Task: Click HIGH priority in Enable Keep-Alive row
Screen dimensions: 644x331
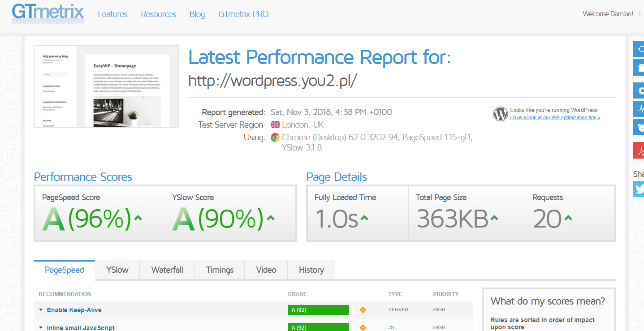Action: click(439, 310)
